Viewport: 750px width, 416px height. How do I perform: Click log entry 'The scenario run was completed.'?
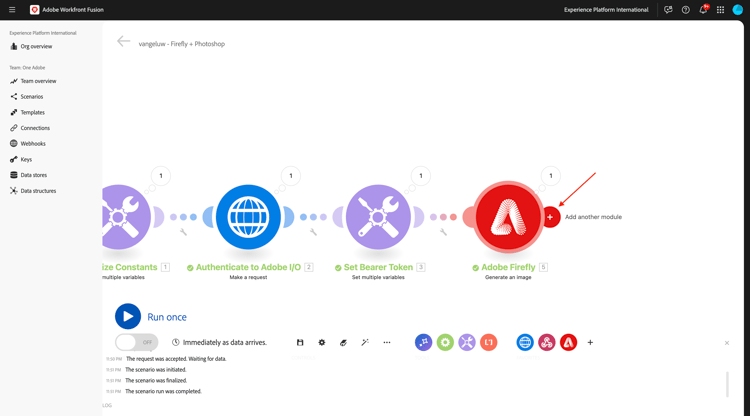(x=163, y=391)
